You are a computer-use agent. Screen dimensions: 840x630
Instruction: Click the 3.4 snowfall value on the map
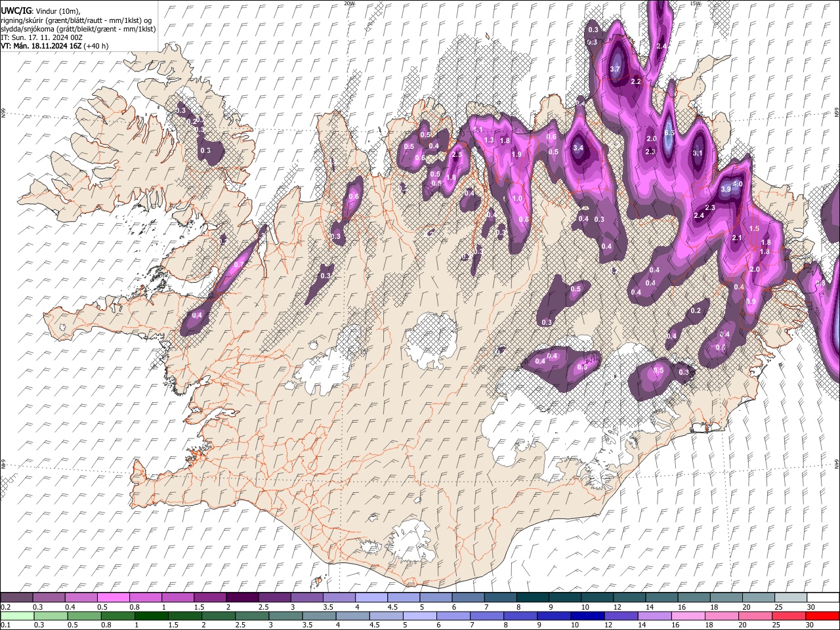pos(578,148)
